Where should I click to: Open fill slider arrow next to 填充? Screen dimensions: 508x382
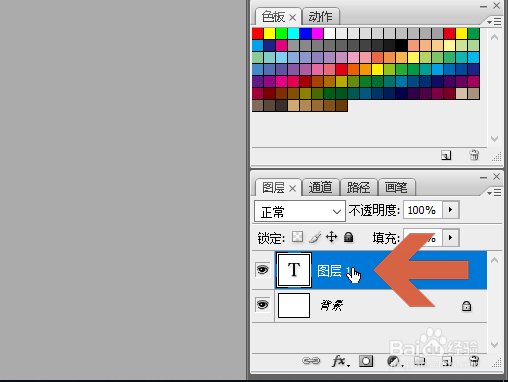(451, 238)
